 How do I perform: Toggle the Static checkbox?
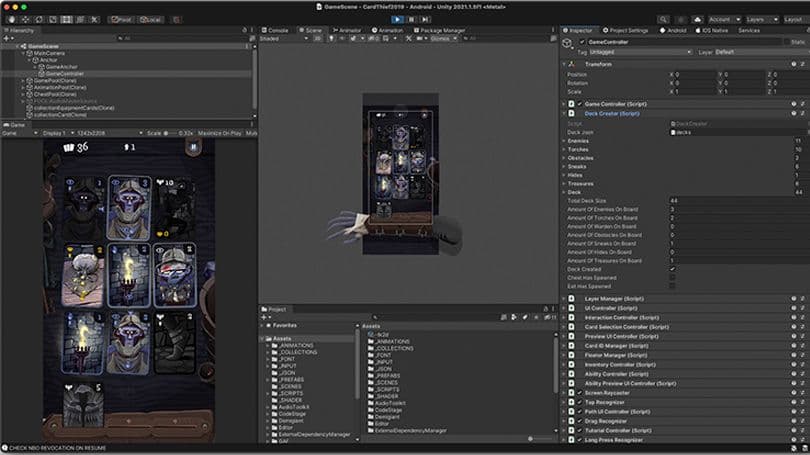(787, 42)
